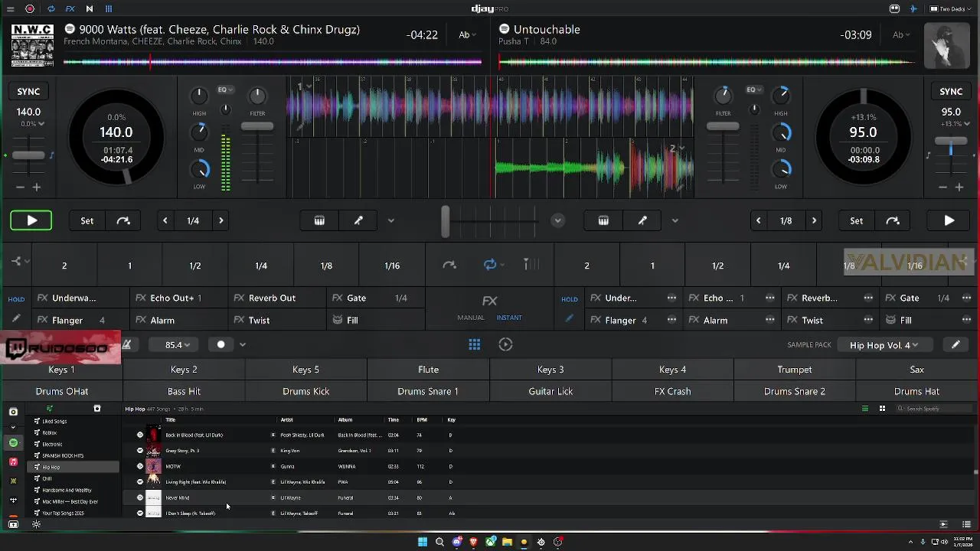Expand the dropdown next to deck 1 wand icon

tap(390, 220)
